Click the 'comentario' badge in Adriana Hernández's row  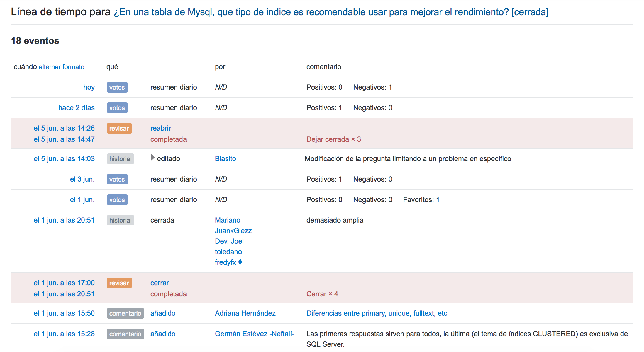coord(126,313)
